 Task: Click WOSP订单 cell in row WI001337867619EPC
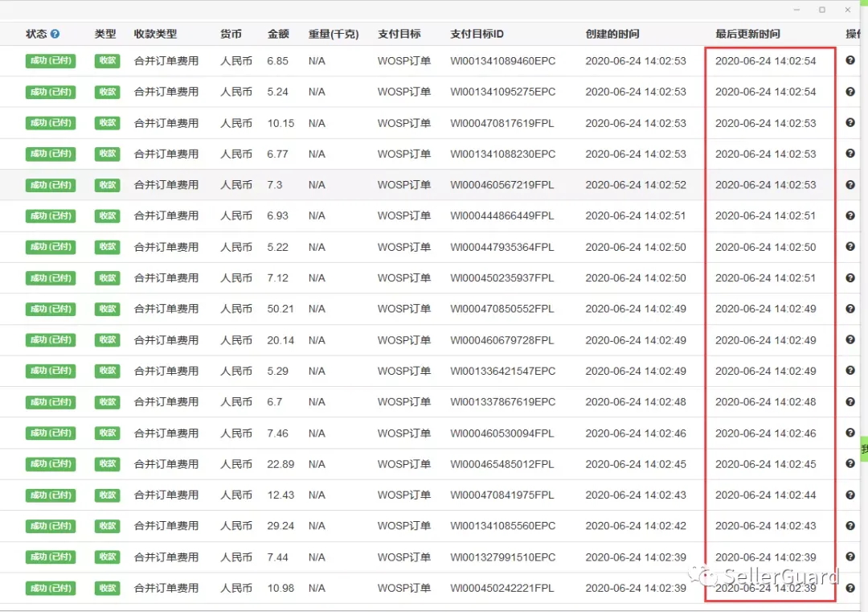click(x=404, y=402)
